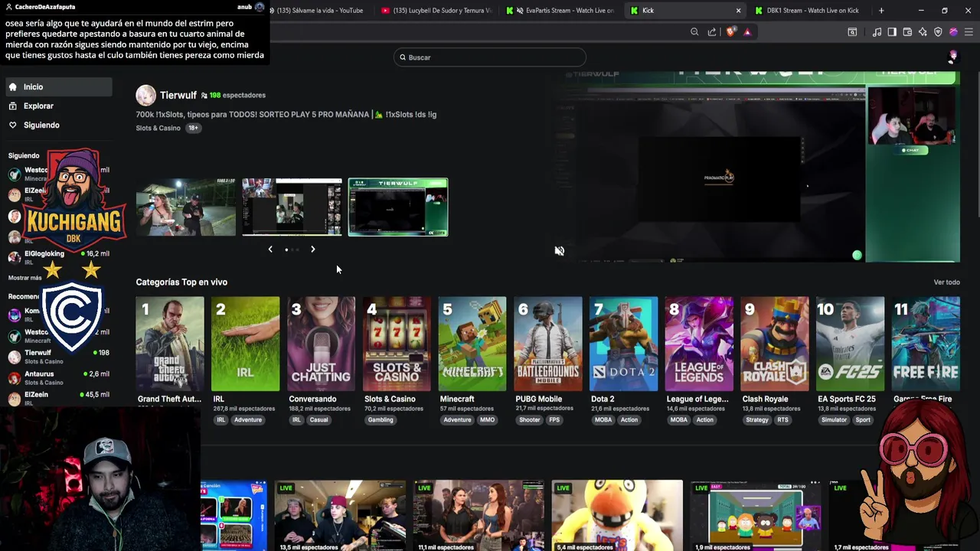Select the Tierwulf highlighted carousel thumbnail
Image resolution: width=980 pixels, height=551 pixels.
[398, 207]
